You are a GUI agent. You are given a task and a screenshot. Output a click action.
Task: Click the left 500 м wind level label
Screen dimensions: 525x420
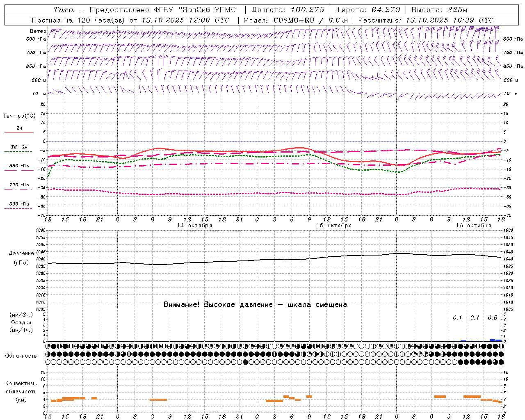tap(39, 80)
